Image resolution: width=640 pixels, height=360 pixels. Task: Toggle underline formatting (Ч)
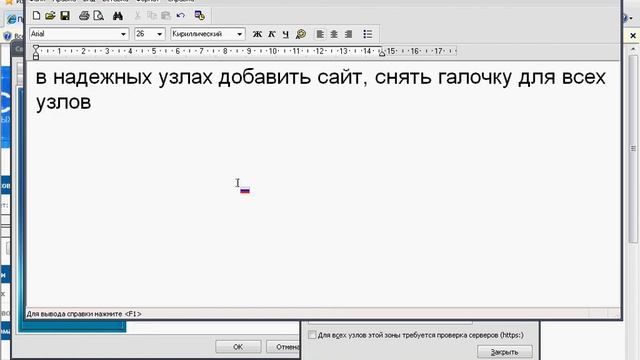pyautogui.click(x=286, y=34)
